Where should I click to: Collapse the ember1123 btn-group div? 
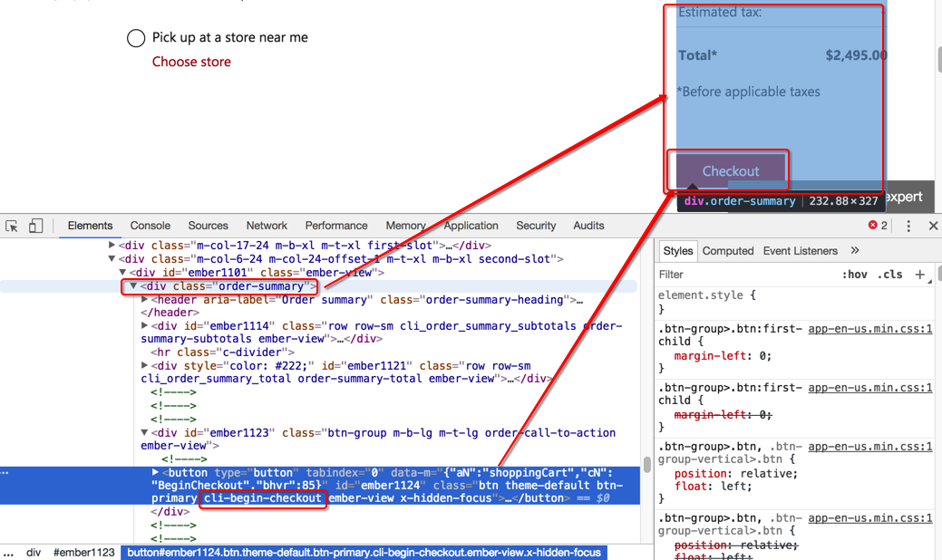(x=144, y=432)
